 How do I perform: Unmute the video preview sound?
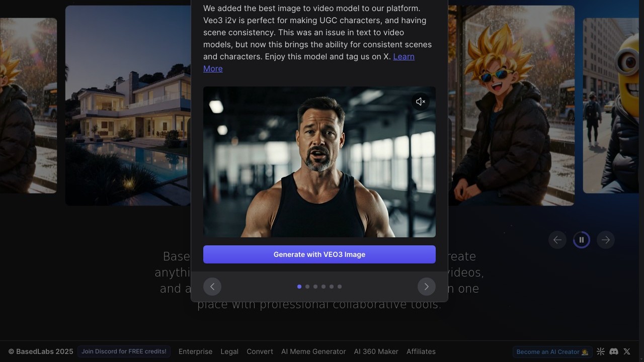[x=421, y=102]
